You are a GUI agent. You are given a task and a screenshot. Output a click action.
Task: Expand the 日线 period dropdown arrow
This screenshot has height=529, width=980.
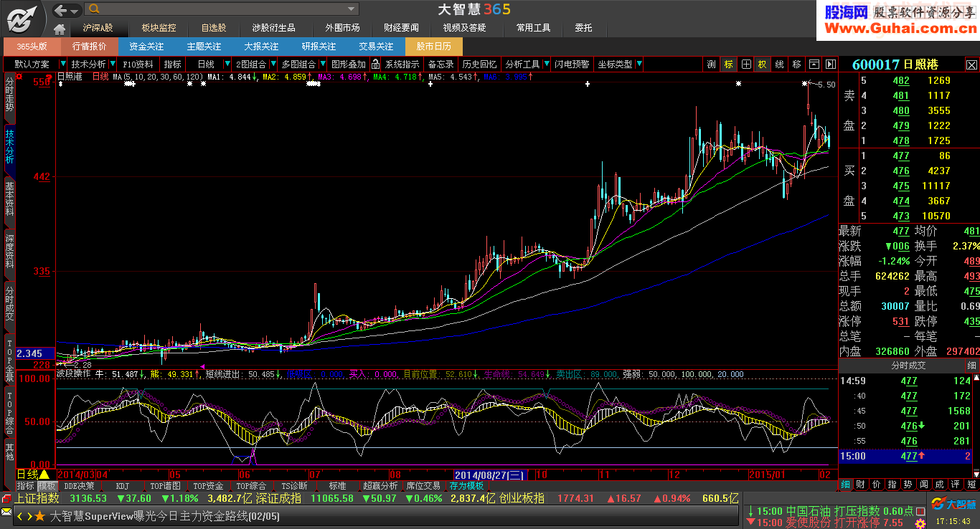coord(227,64)
